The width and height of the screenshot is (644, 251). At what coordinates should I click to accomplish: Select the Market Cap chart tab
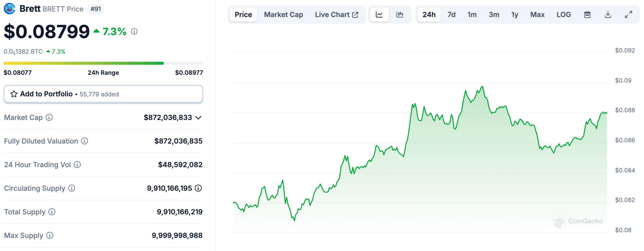(284, 14)
